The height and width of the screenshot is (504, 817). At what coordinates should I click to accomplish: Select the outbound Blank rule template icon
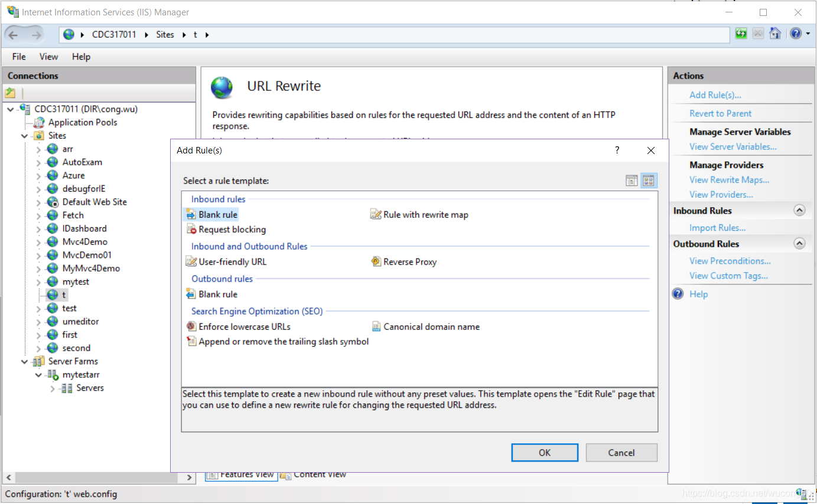pos(191,294)
